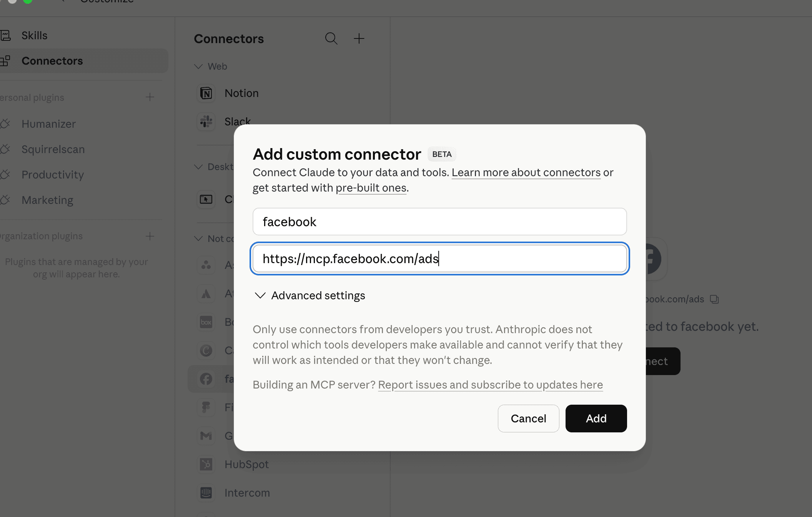
Task: Open the Marketing plugin icon
Action: pos(5,200)
